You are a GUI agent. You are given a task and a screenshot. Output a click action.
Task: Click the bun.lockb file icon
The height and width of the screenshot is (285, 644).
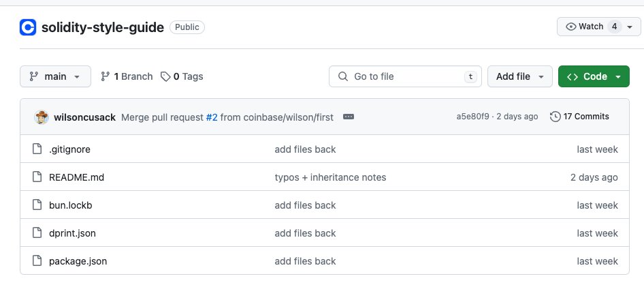(x=37, y=205)
